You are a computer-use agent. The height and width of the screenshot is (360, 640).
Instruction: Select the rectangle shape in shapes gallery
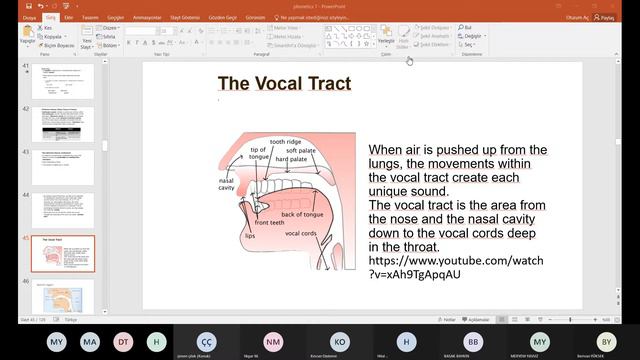point(351,29)
